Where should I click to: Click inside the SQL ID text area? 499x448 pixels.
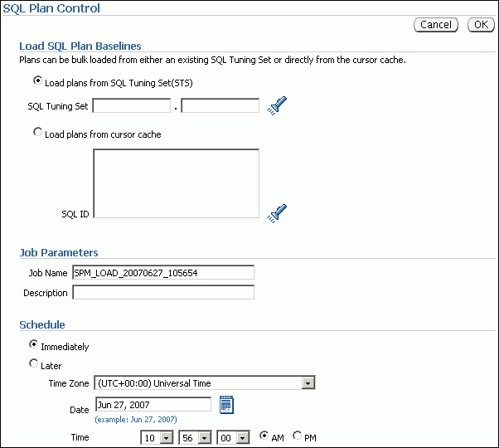(x=176, y=183)
